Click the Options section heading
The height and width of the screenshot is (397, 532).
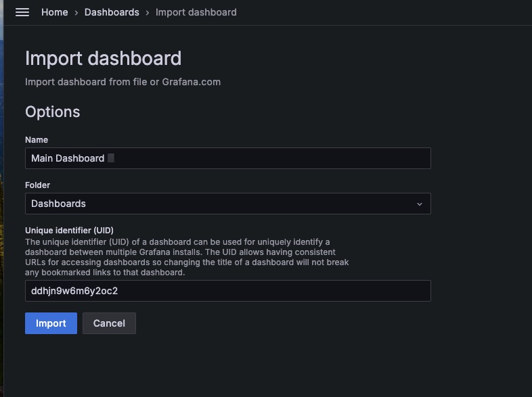point(52,112)
